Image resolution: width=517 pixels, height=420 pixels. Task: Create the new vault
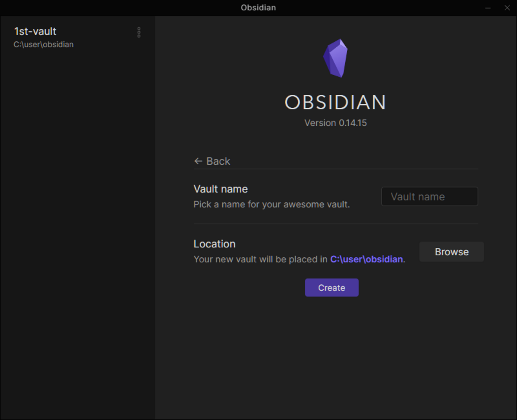(x=331, y=287)
